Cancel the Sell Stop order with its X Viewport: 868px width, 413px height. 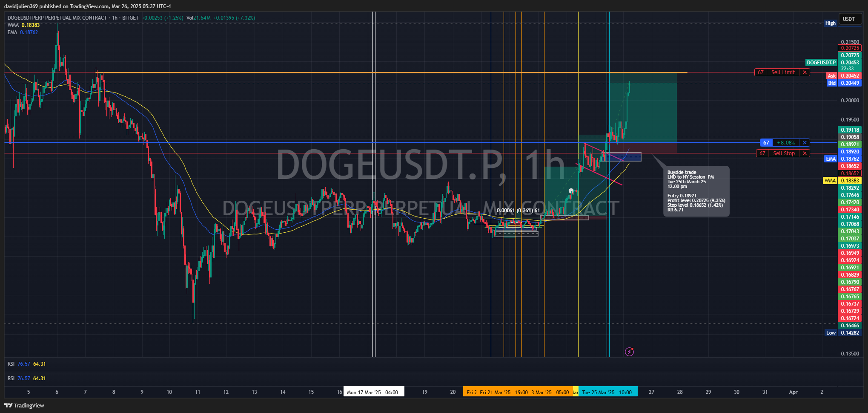(805, 153)
